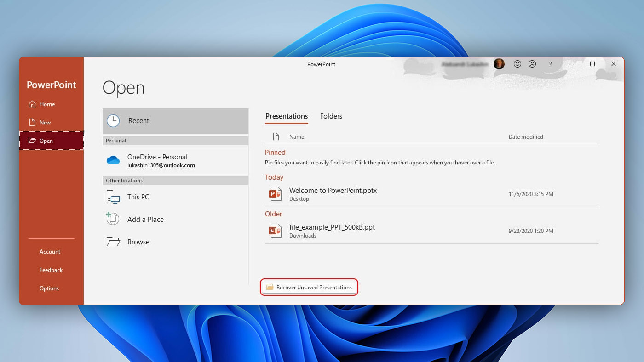
Task: Switch to the Folders tab
Action: click(331, 116)
